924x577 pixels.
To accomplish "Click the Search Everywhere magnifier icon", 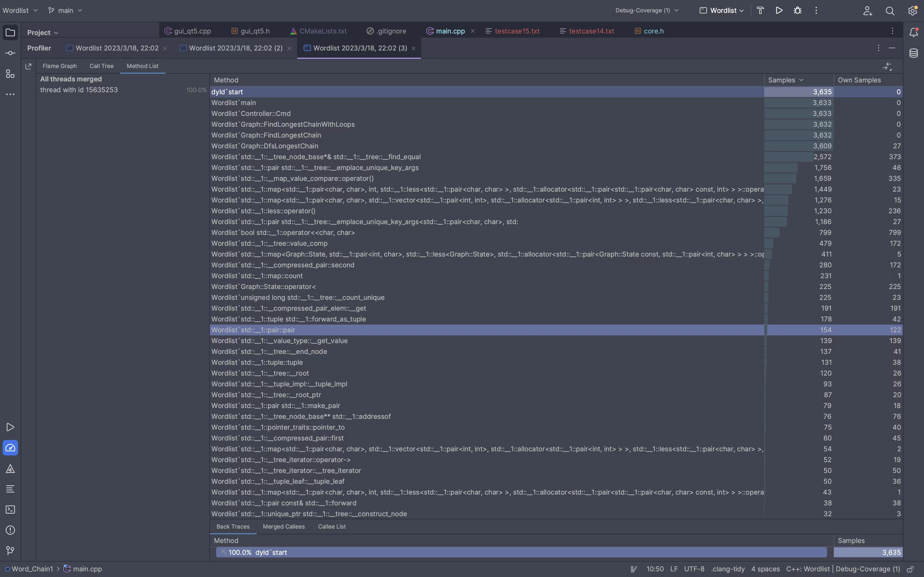I will tap(890, 11).
